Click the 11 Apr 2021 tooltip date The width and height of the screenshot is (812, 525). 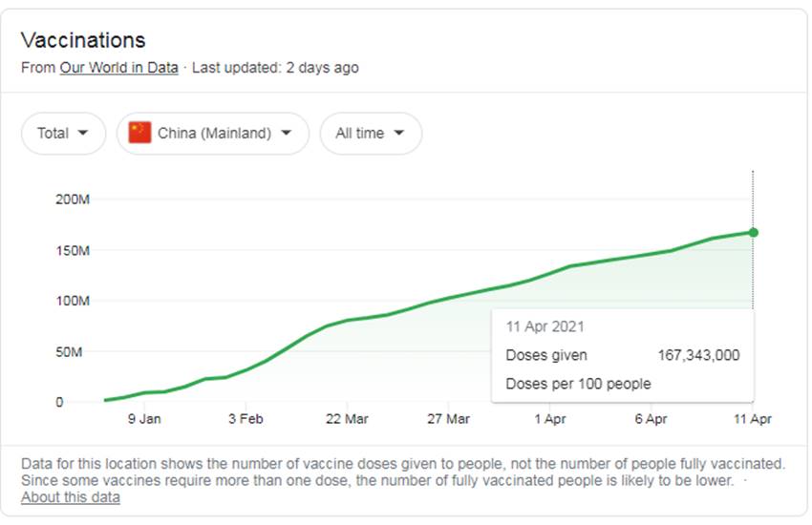tap(545, 326)
